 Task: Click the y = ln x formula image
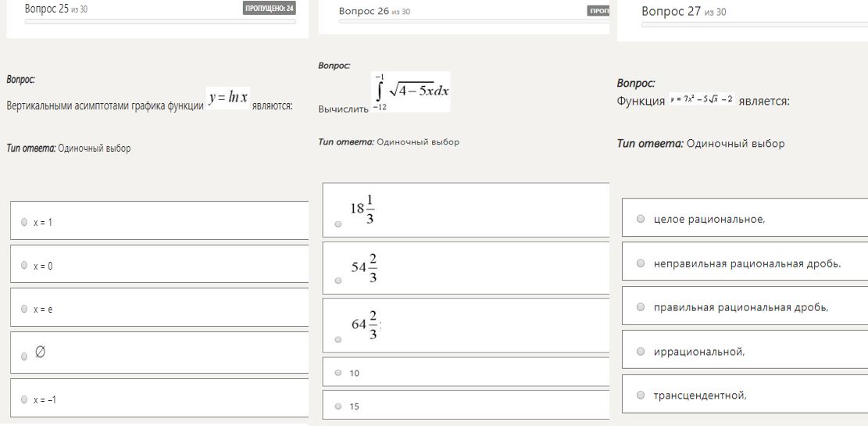coord(227,98)
